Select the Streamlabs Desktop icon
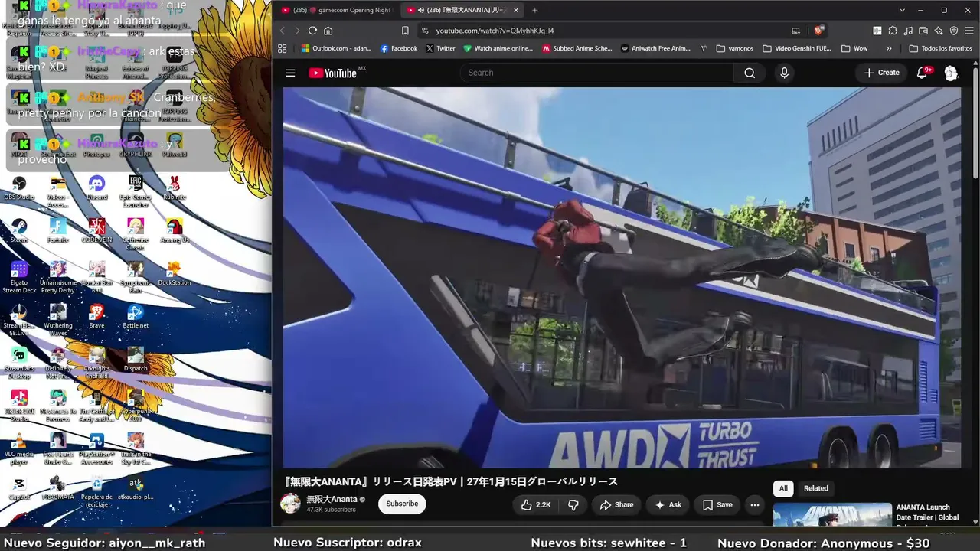Image resolution: width=980 pixels, height=551 pixels. pos(19,364)
